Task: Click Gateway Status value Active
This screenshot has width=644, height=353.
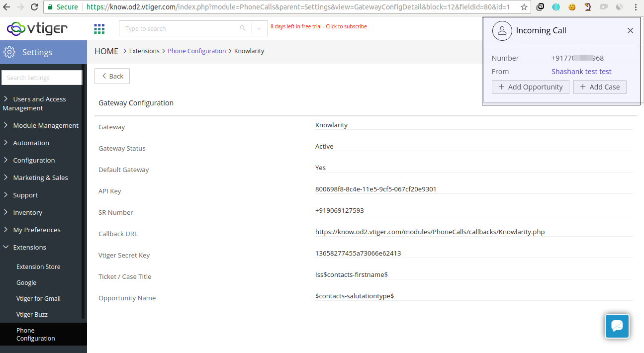Action: 324,146
